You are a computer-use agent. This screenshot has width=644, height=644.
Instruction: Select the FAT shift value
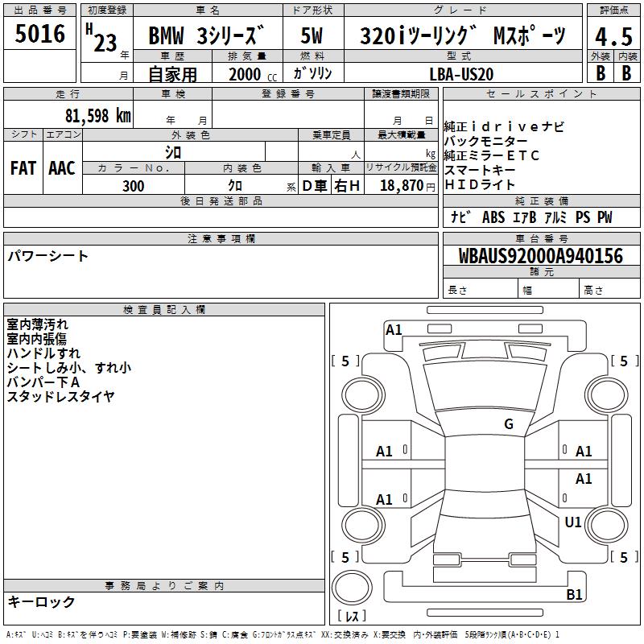click(x=23, y=168)
